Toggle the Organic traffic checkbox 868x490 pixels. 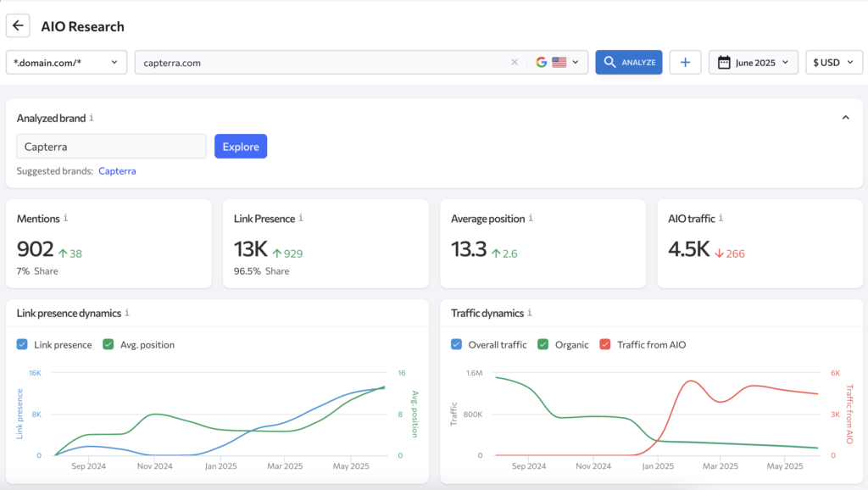point(543,344)
